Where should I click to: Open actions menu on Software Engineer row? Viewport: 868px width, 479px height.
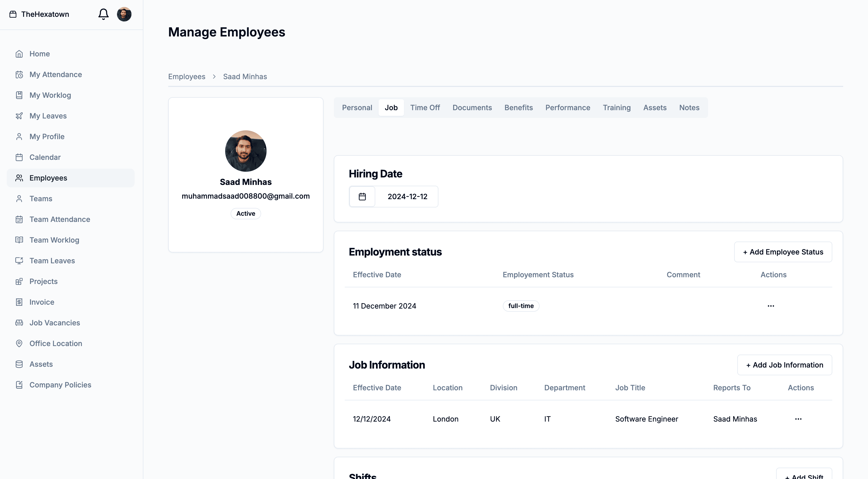click(x=798, y=419)
